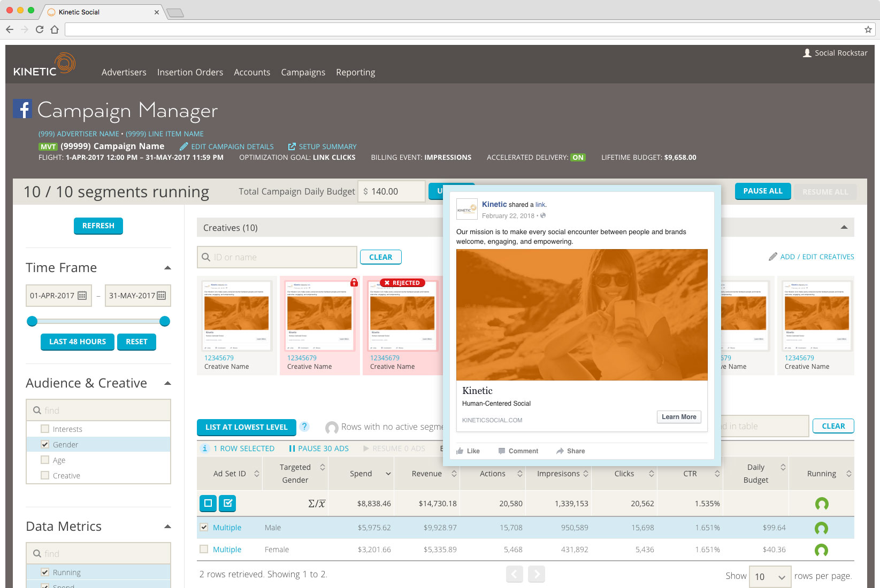
Task: Collapse the Data Metrics section
Action: coord(167,527)
